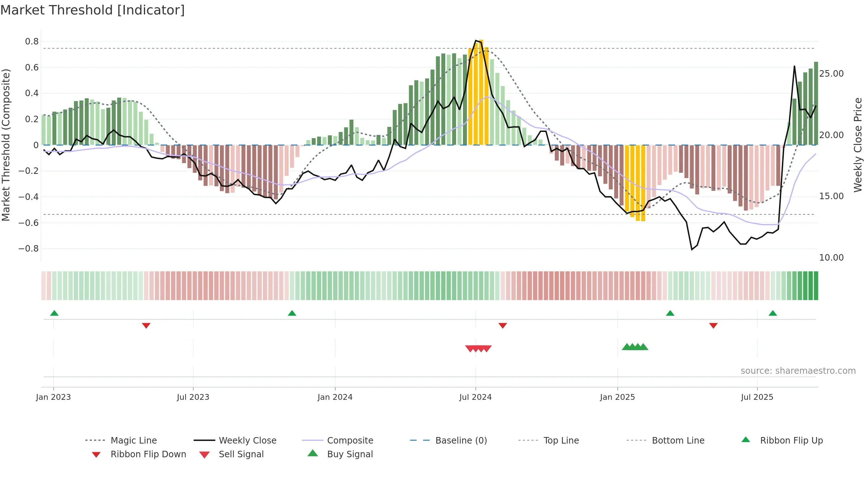The height and width of the screenshot is (488, 868).
Task: Click the Bottom Line legend entry
Action: pos(665,440)
